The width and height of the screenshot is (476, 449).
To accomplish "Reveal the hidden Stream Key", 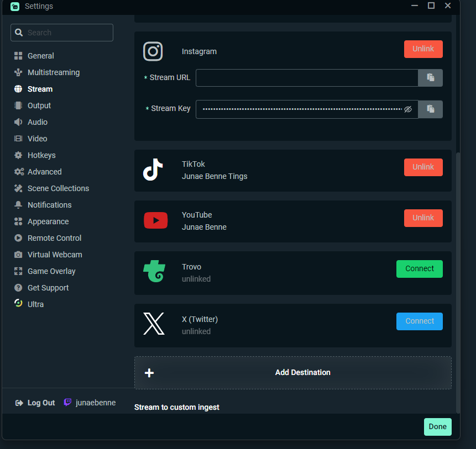I will [x=408, y=109].
